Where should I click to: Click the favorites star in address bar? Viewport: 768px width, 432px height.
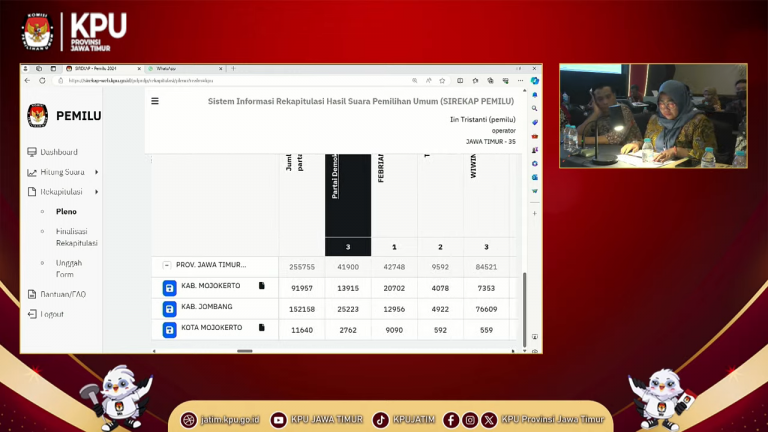442,80
